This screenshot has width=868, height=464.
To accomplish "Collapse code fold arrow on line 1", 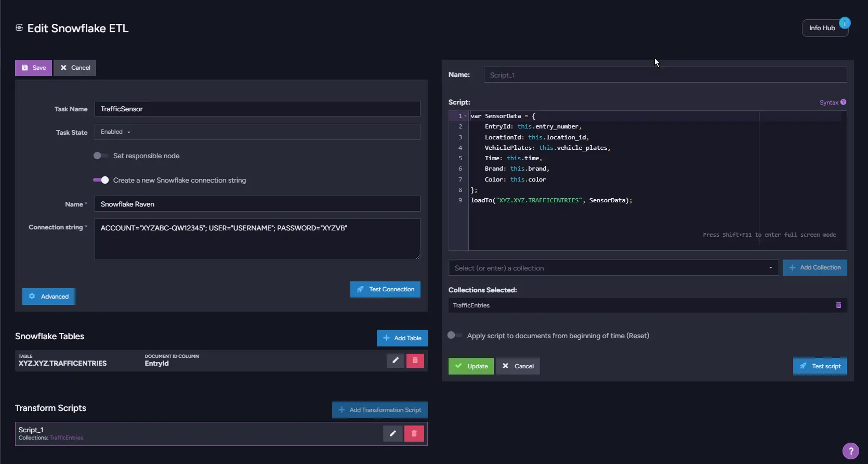I will point(466,117).
